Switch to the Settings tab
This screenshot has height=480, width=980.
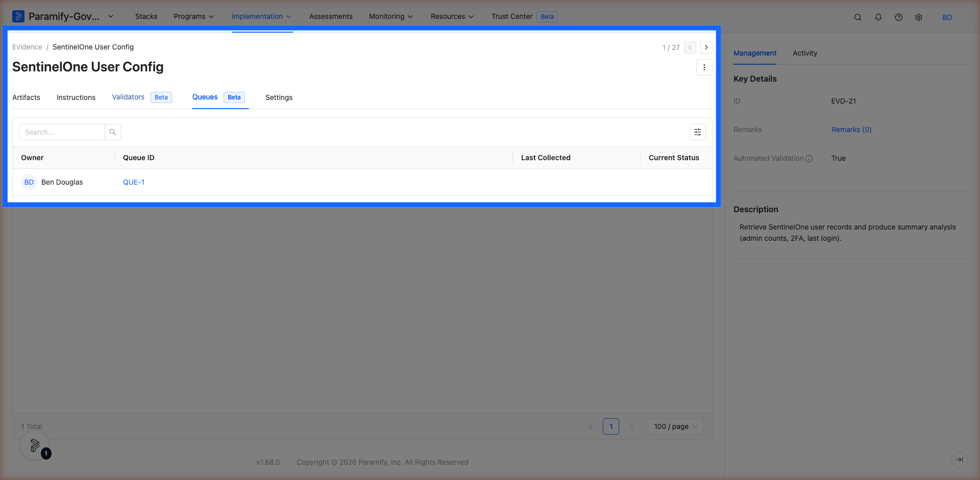[x=279, y=97]
